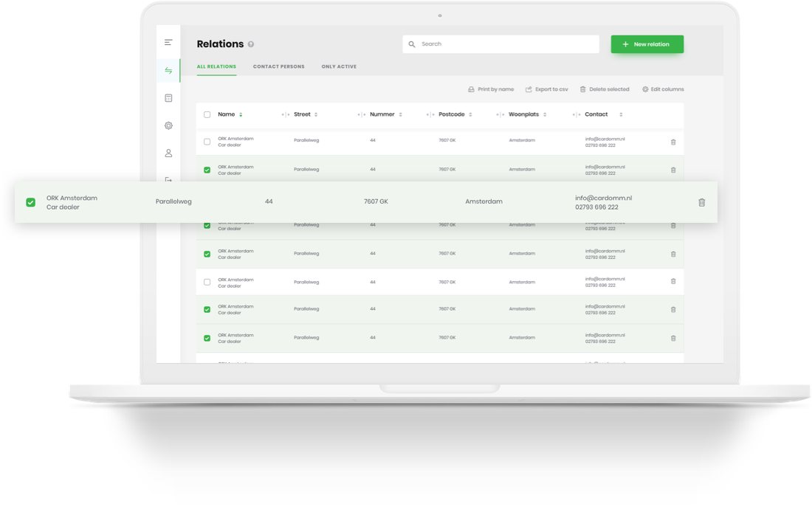Focus the Search input field
Screen dimensions: 812x512
tap(500, 44)
